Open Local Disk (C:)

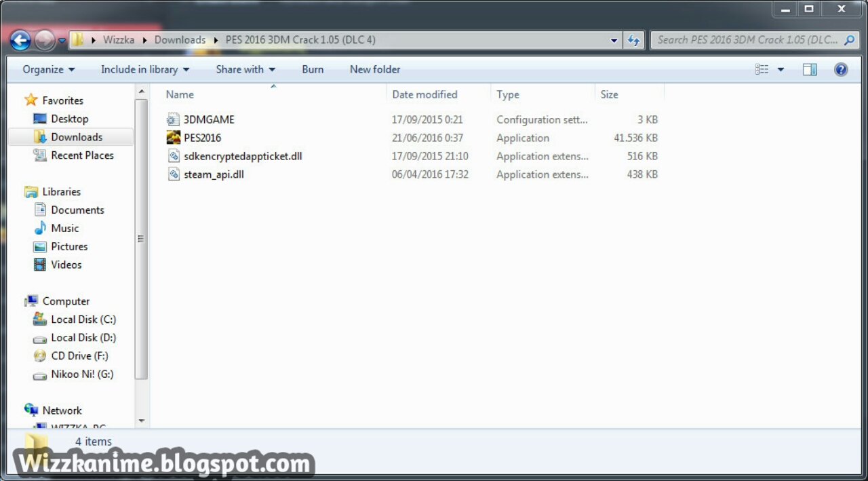83,320
